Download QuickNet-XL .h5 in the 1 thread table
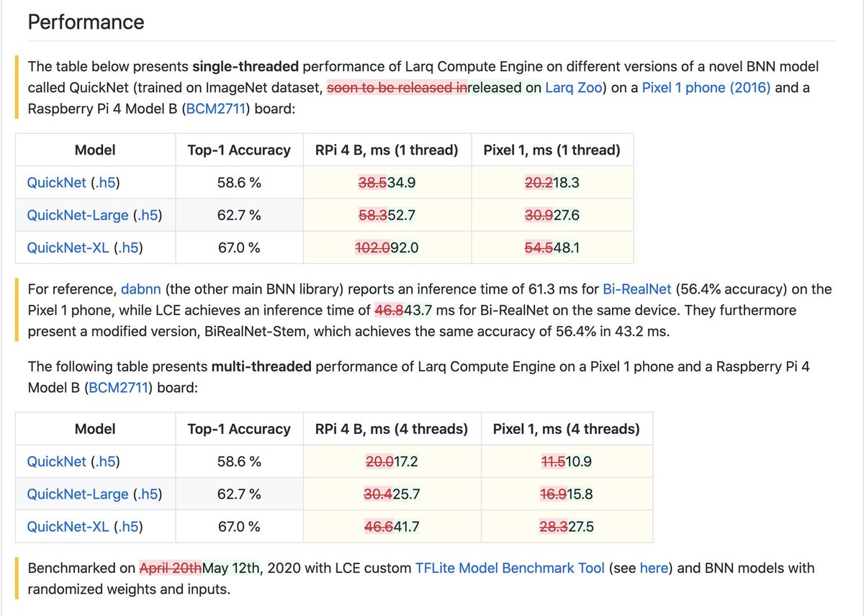This screenshot has width=864, height=616. [x=128, y=248]
